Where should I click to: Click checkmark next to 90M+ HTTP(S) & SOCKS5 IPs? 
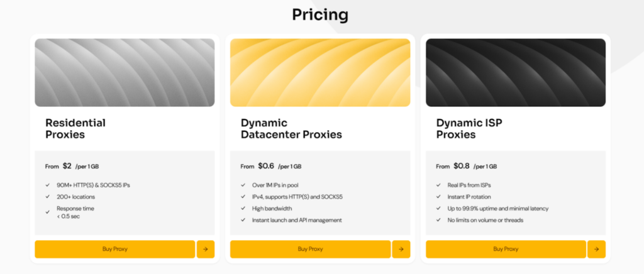pos(48,185)
